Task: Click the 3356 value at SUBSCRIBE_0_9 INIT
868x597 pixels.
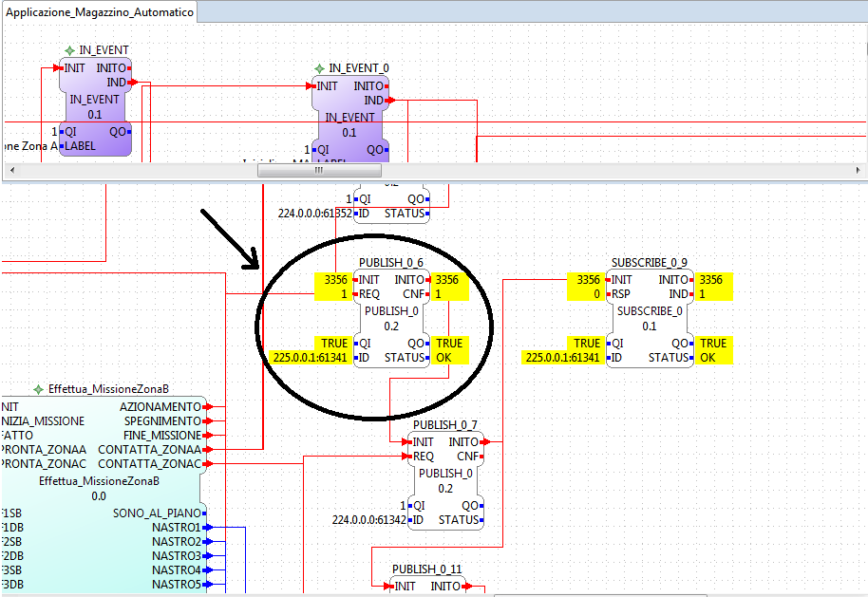Action: 588,280
